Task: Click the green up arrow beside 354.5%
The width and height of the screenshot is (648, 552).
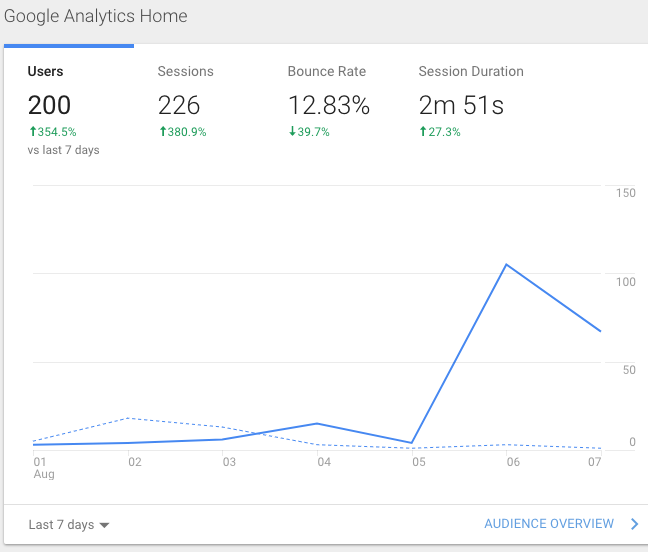Action: tap(32, 132)
